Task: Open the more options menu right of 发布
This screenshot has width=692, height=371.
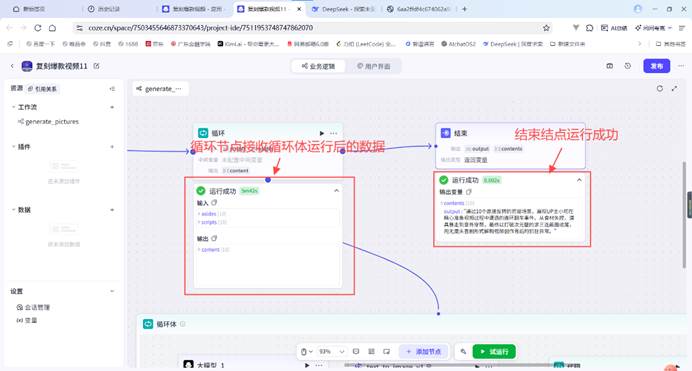Action: tap(681, 66)
